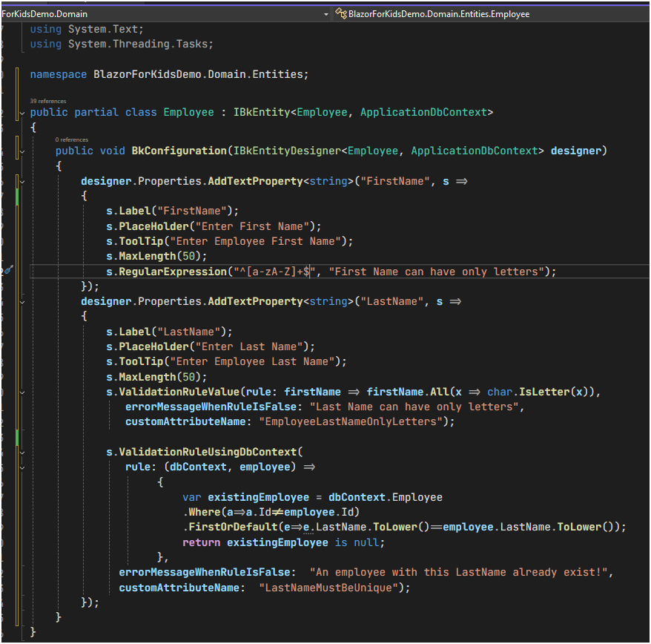The height and width of the screenshot is (644, 651).
Task: Click the IBkEntityDesigner type name
Action: (287, 151)
